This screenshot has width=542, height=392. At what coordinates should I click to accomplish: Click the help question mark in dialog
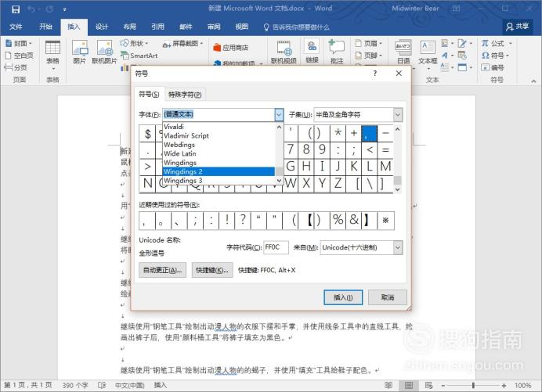[x=375, y=74]
